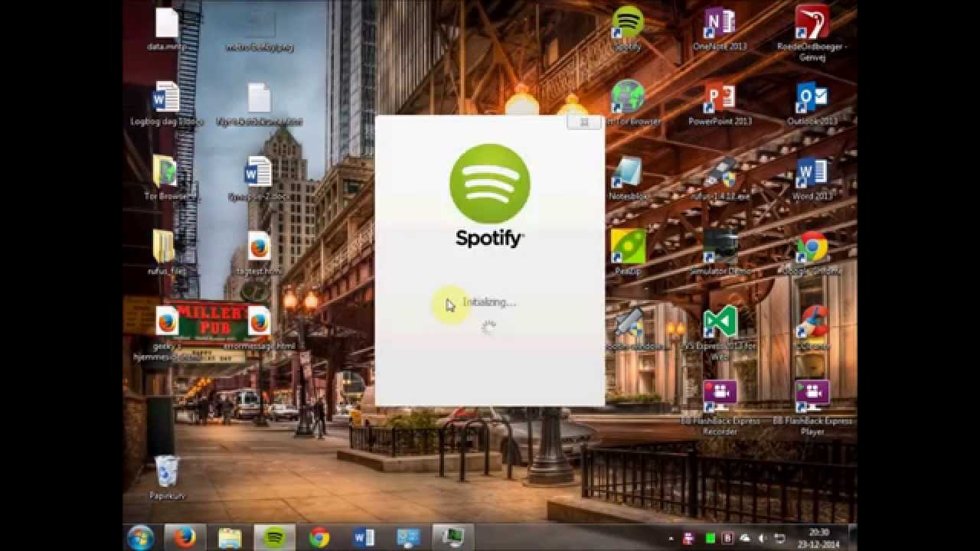The image size is (980, 551).
Task: Select the rufus-1.4.12.exe desktop icon
Action: tap(720, 178)
